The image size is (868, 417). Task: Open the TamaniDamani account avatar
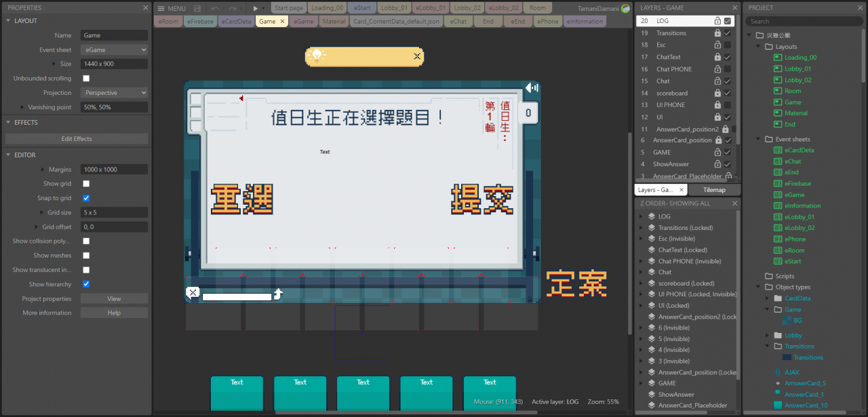625,8
